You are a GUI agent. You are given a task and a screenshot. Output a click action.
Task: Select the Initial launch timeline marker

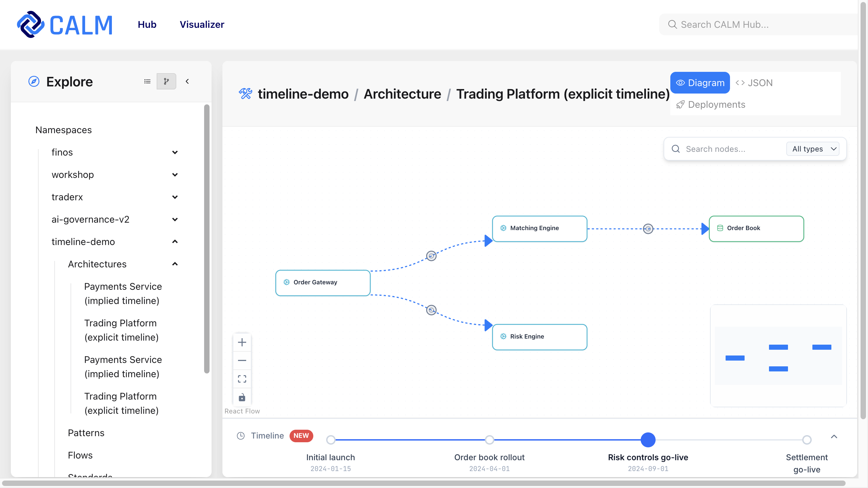point(331,440)
